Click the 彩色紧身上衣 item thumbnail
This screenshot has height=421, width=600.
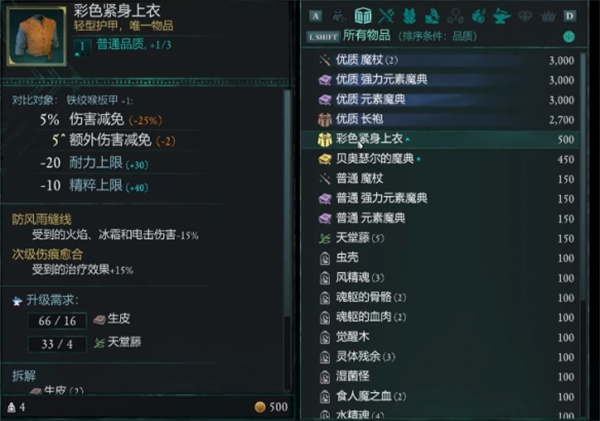[x=37, y=36]
